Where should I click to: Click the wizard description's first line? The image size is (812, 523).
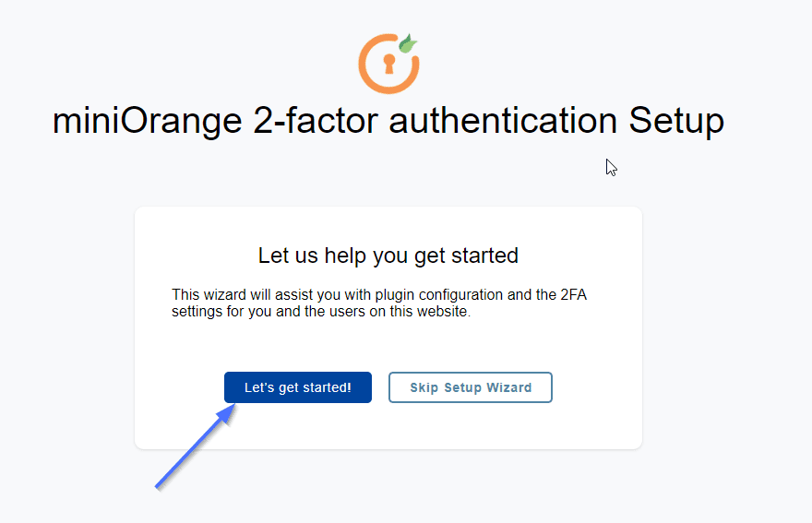click(x=391, y=295)
